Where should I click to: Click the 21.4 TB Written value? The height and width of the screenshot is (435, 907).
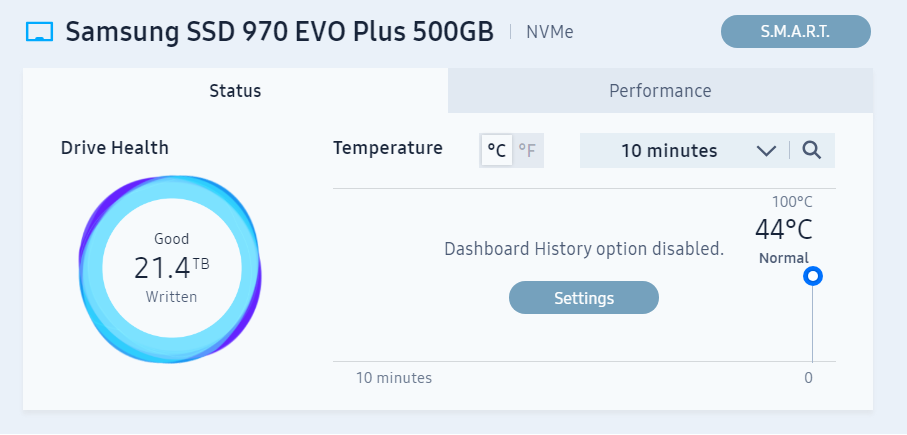click(171, 268)
